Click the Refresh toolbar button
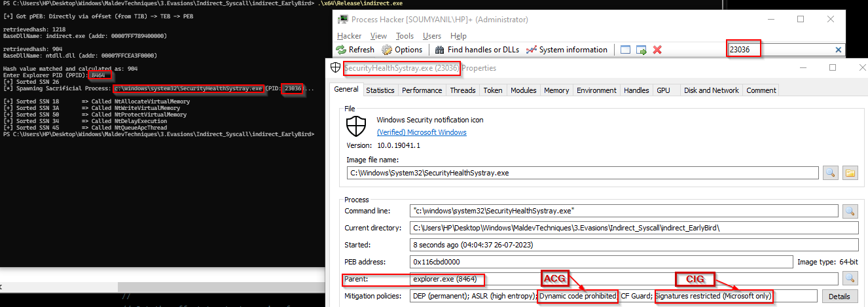Screen dimensions: 868x307 tap(355, 50)
